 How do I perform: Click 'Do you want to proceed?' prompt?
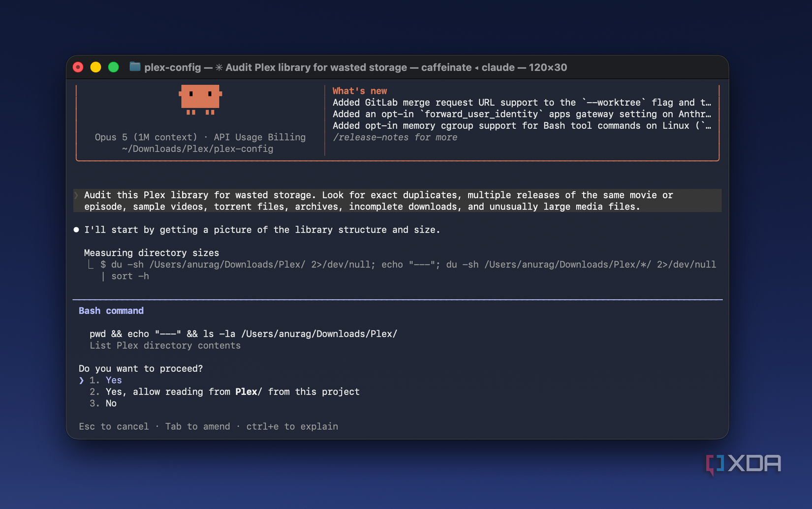[141, 369]
